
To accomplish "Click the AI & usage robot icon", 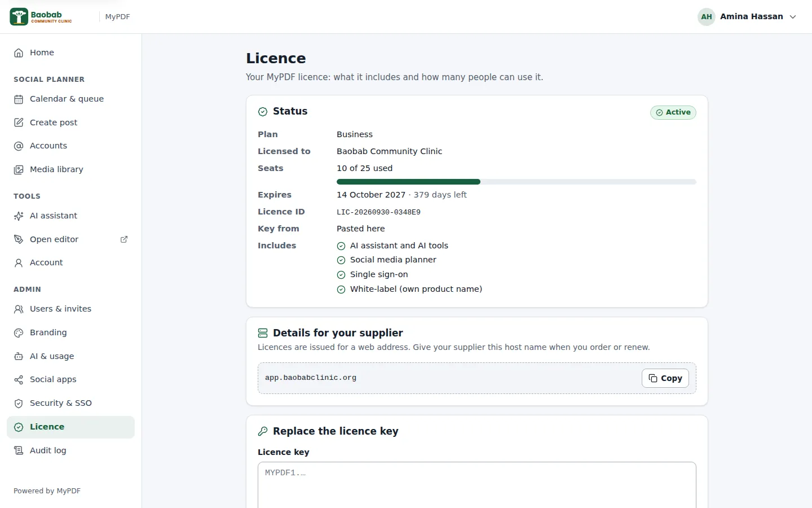I will click(x=19, y=356).
